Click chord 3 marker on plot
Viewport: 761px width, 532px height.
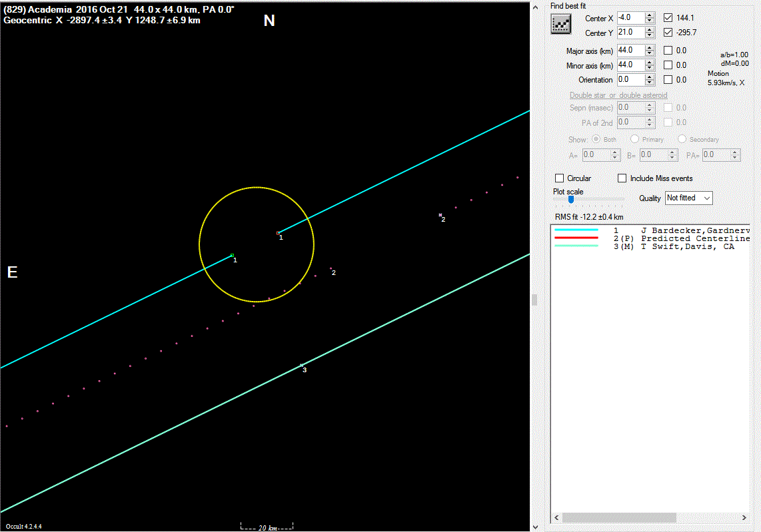[x=301, y=365]
